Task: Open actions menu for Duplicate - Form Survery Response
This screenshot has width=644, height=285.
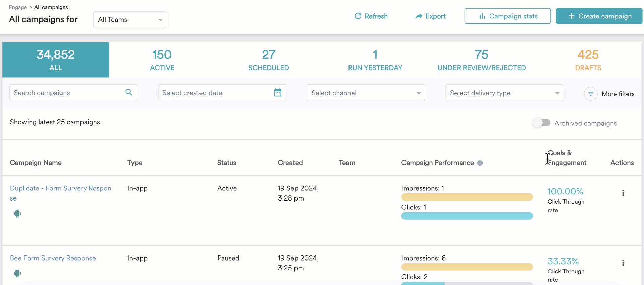Action: 623,193
